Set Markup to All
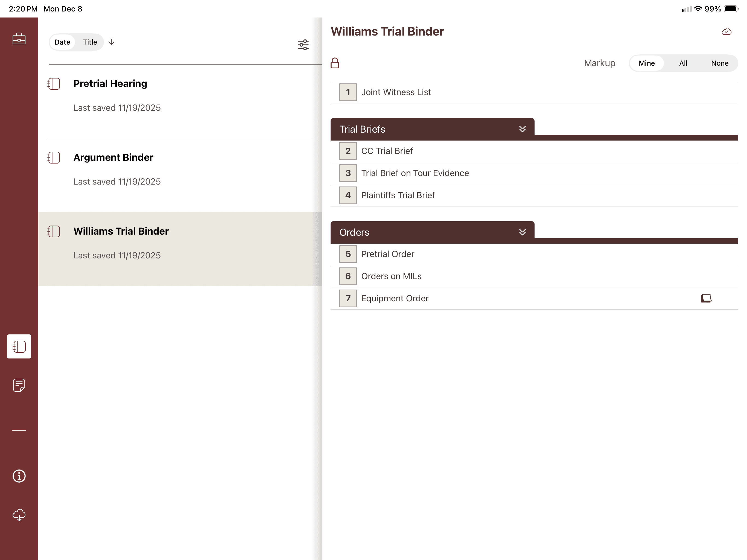 [x=683, y=63]
